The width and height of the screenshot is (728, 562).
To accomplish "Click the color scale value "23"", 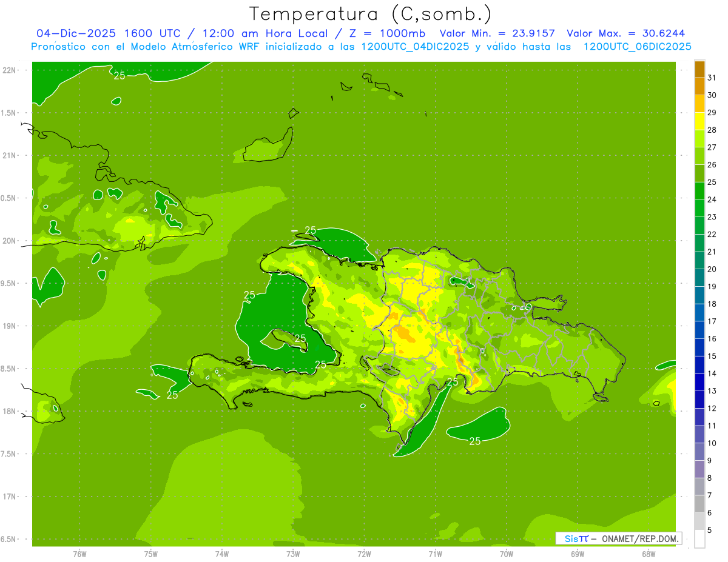I will click(x=712, y=217).
